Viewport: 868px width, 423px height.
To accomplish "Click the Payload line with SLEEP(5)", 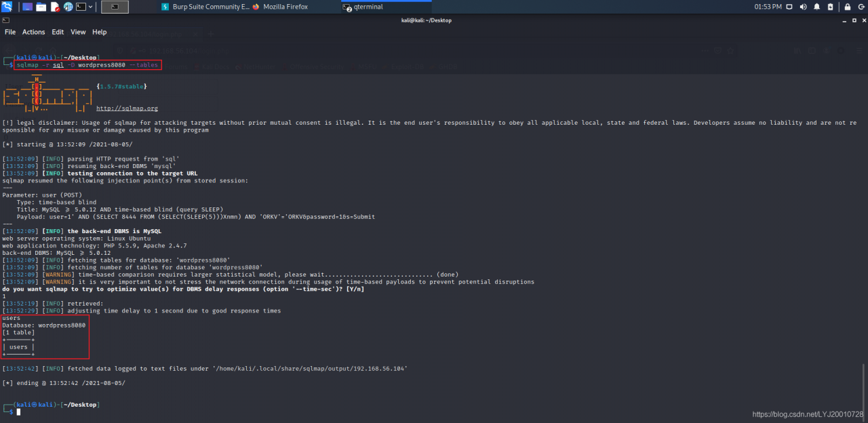I will [195, 217].
